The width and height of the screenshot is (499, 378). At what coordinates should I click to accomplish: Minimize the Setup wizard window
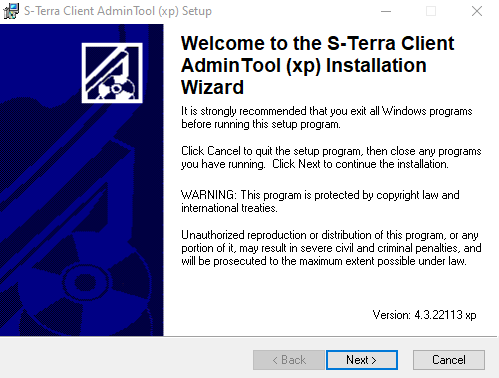(386, 11)
